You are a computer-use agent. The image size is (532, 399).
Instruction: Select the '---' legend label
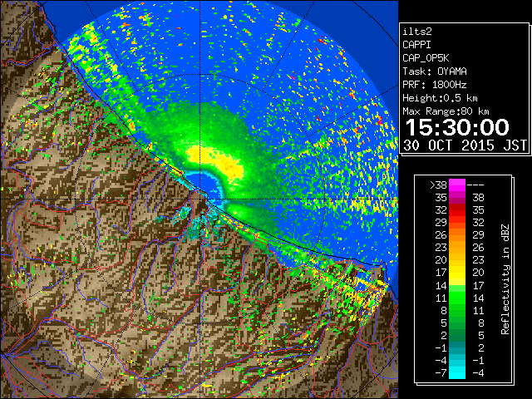(475, 185)
